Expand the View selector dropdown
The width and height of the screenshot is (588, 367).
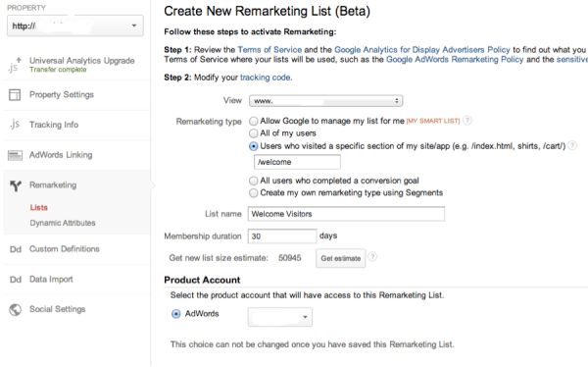[326, 101]
